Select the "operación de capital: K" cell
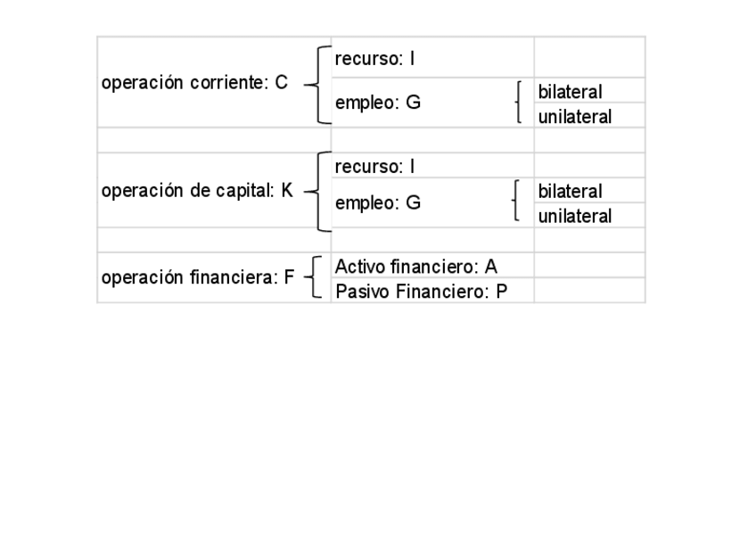Screen dimensions: 756x536 tap(197, 191)
